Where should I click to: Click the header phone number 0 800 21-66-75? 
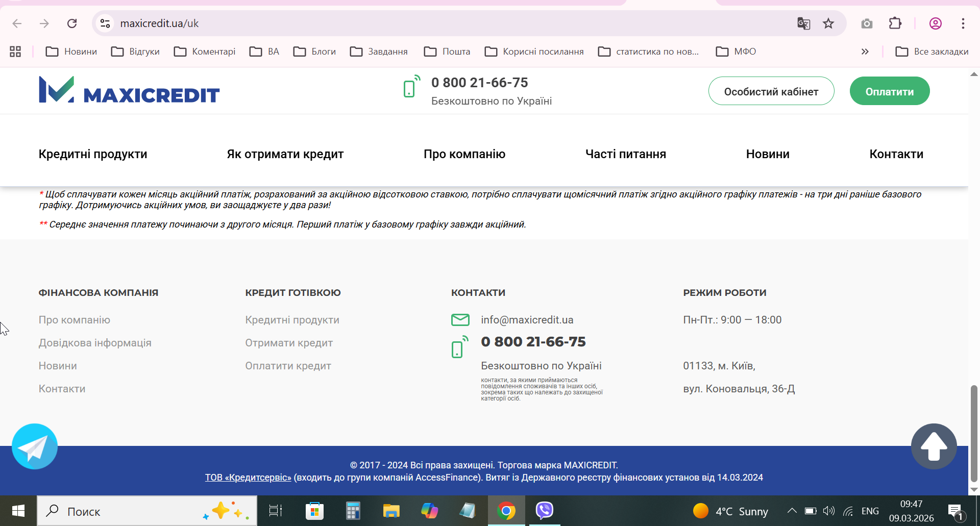(x=480, y=83)
